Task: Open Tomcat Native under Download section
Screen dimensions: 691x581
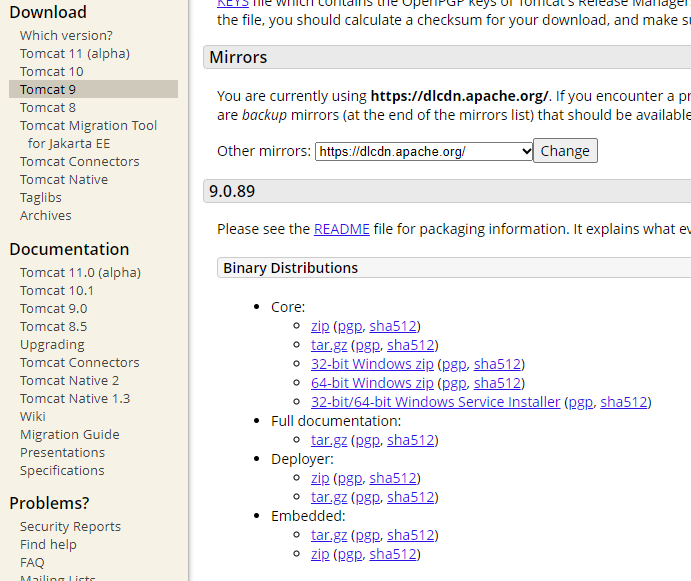Action: [64, 179]
